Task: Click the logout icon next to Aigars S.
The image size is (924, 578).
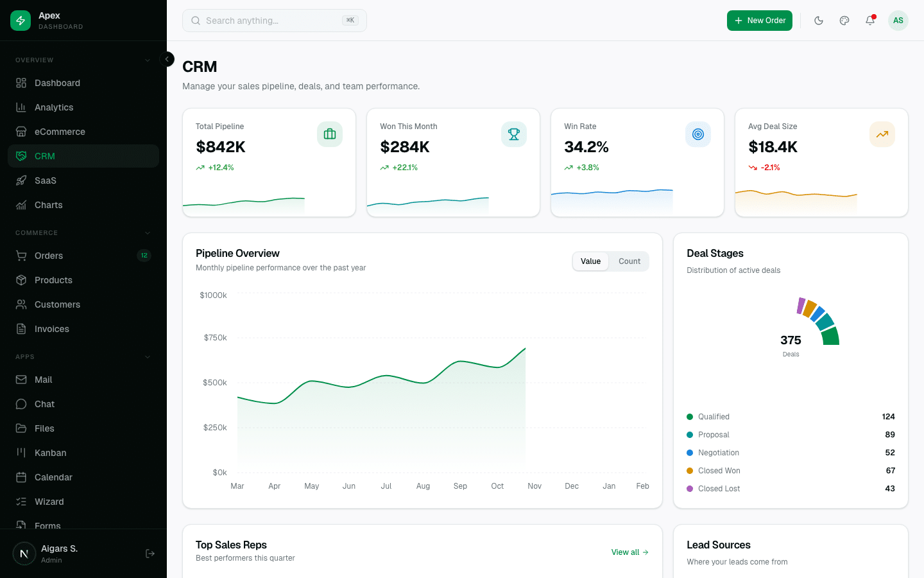Action: click(x=150, y=553)
